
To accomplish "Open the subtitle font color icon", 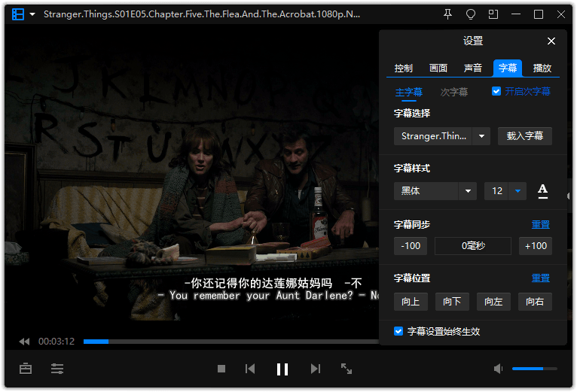I will pos(542,191).
